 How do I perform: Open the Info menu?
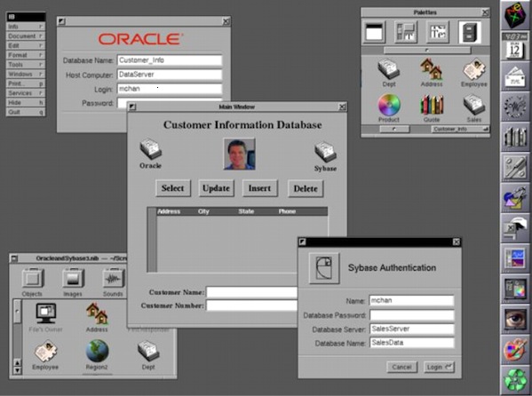click(26, 27)
